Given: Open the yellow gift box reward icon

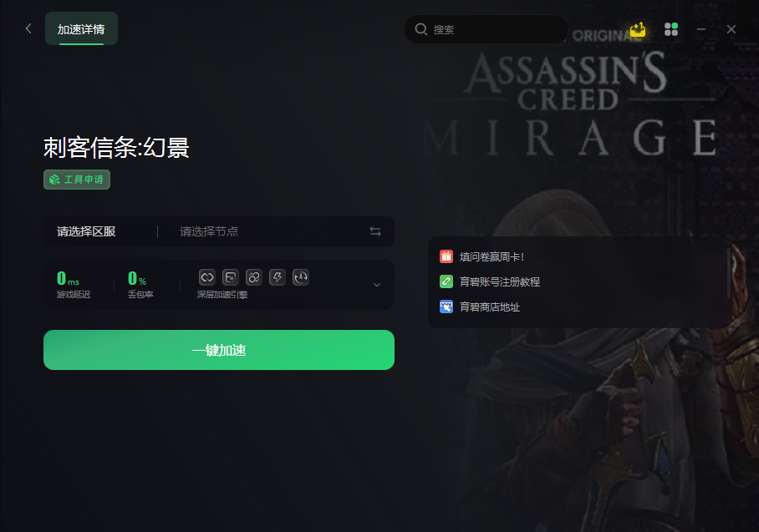Looking at the screenshot, I should tap(638, 29).
